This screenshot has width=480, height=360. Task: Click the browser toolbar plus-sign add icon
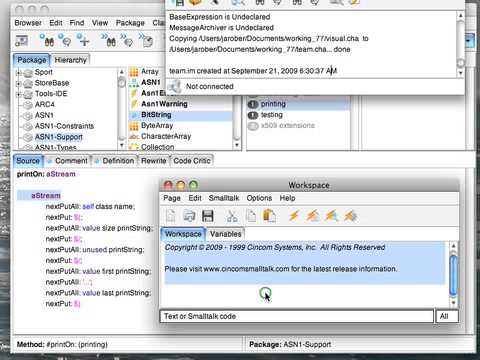[83, 40]
